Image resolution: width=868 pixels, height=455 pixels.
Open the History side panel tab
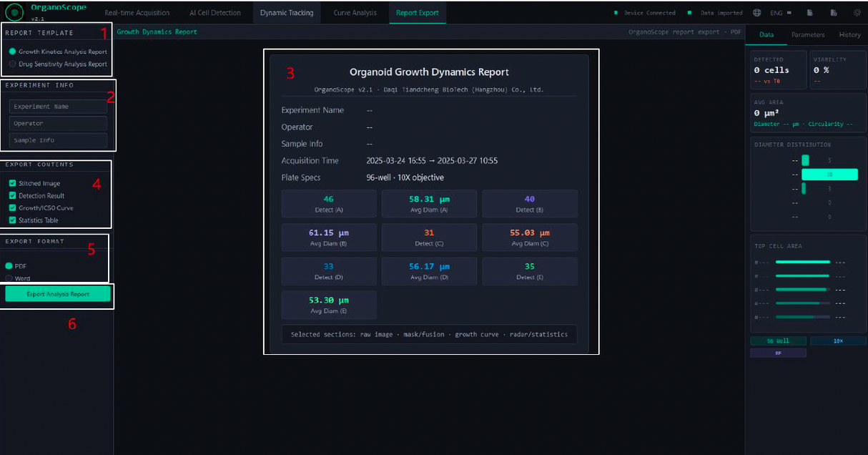(849, 34)
